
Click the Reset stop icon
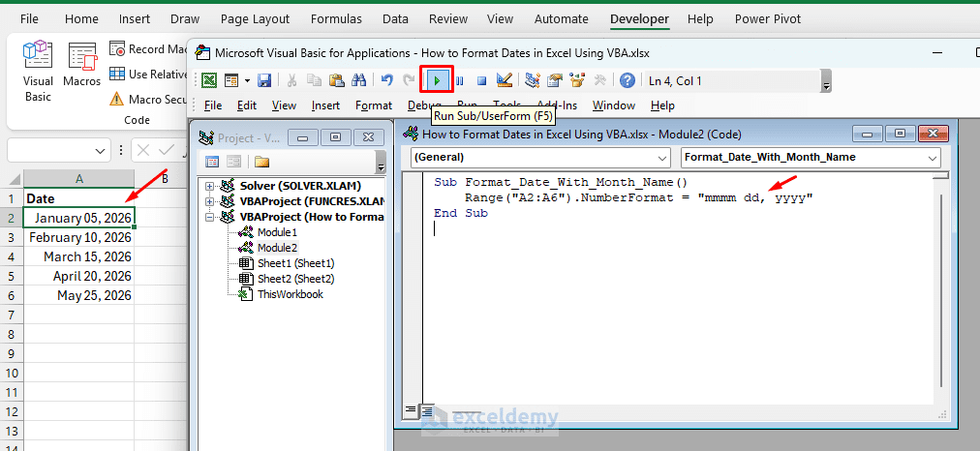point(481,80)
